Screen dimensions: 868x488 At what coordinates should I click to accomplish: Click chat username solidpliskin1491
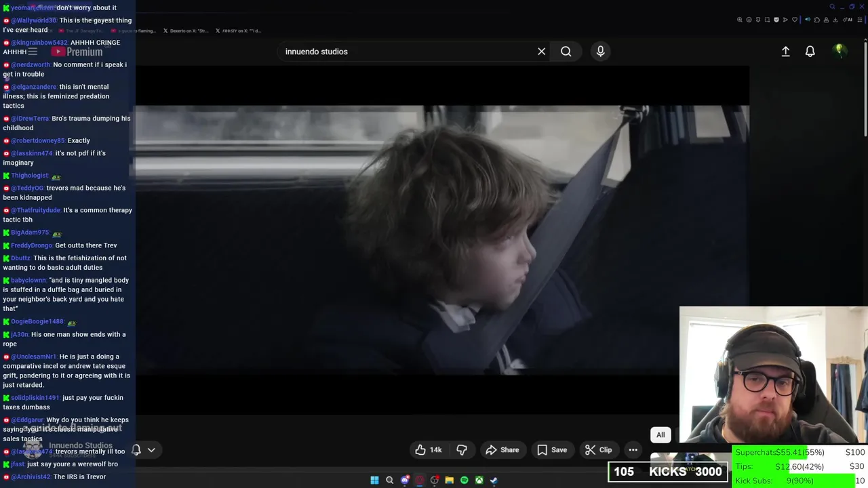[35, 398]
